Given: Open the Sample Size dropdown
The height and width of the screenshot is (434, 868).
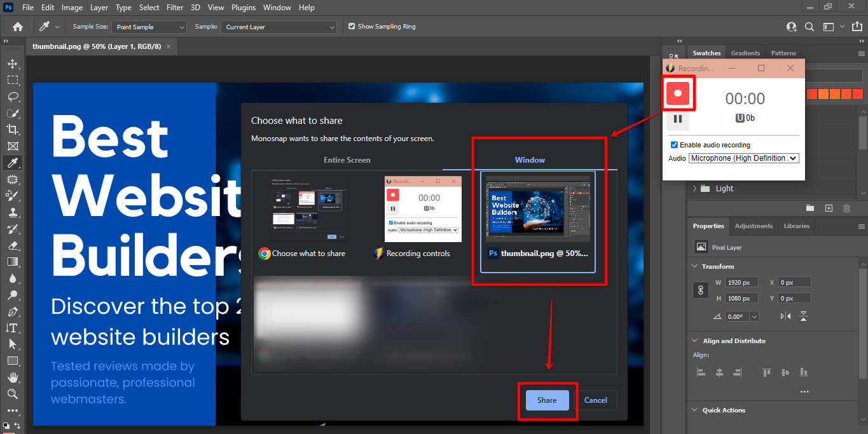Looking at the screenshot, I should (x=149, y=27).
